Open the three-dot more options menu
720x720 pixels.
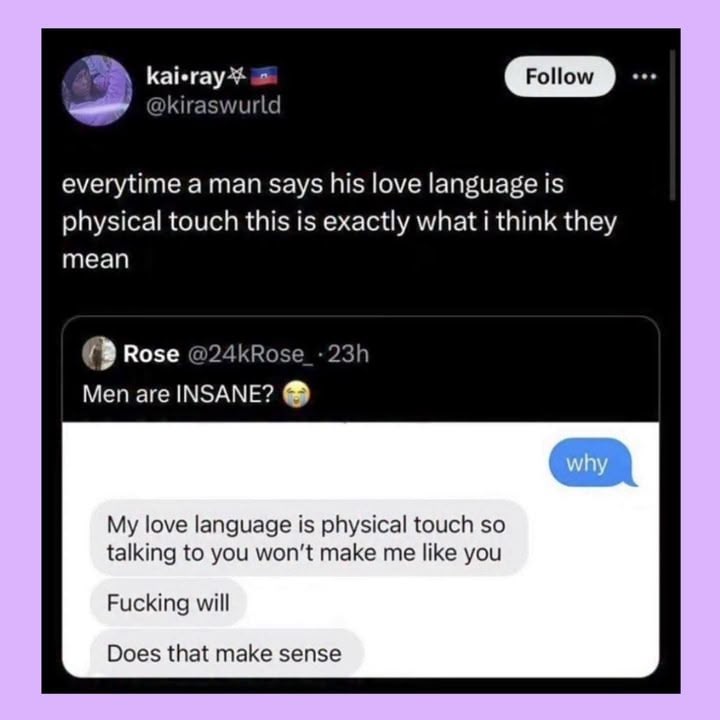645,77
